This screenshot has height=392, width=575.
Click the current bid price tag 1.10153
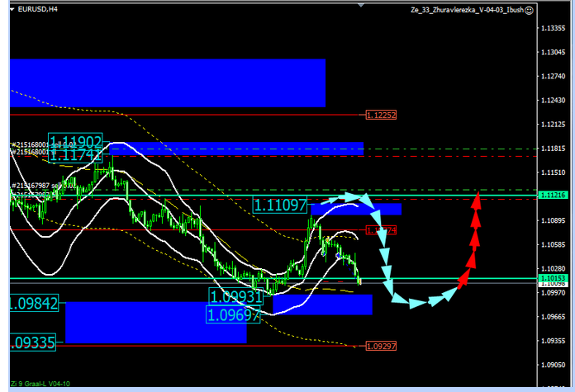(x=550, y=279)
